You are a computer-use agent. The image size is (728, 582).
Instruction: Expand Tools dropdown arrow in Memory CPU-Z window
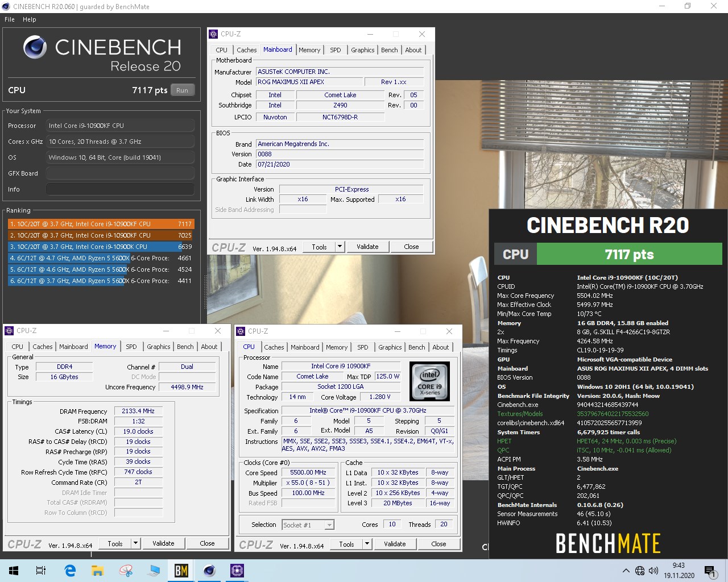(136, 543)
